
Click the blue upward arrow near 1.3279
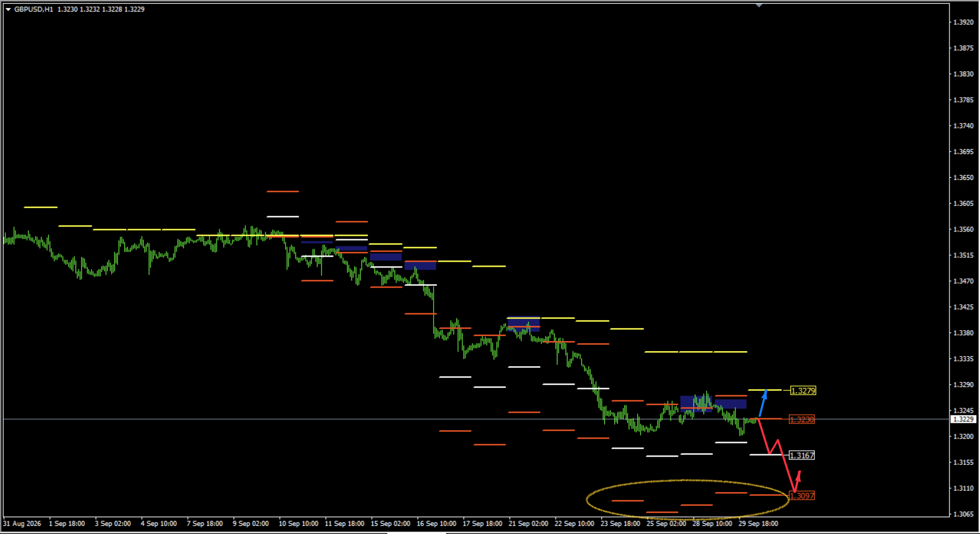[x=763, y=403]
